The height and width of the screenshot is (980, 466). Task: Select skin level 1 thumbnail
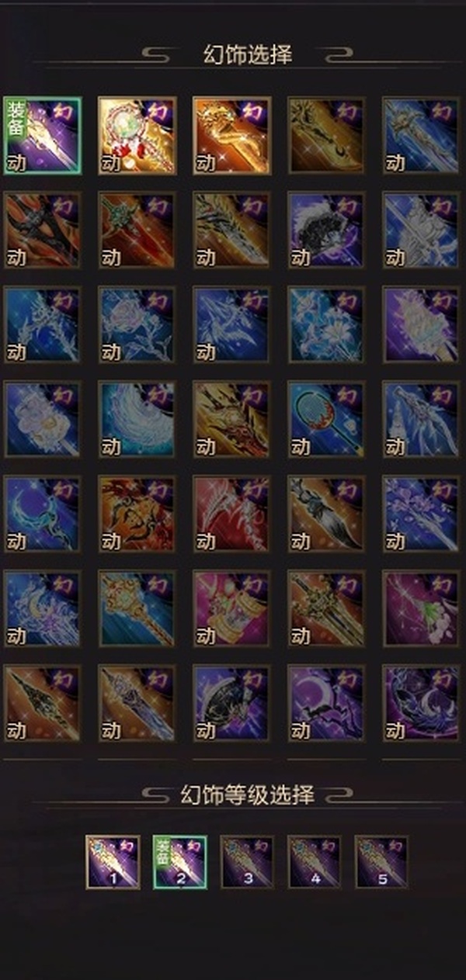113,862
